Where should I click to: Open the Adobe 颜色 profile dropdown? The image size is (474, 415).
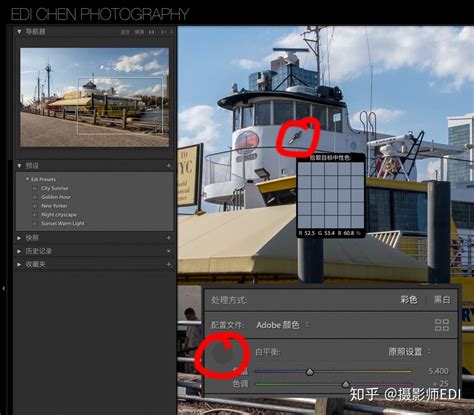pyautogui.click(x=283, y=325)
